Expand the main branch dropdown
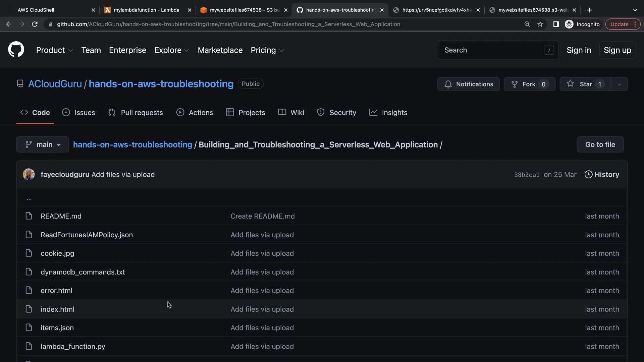Image resolution: width=644 pixels, height=362 pixels. coord(43,144)
